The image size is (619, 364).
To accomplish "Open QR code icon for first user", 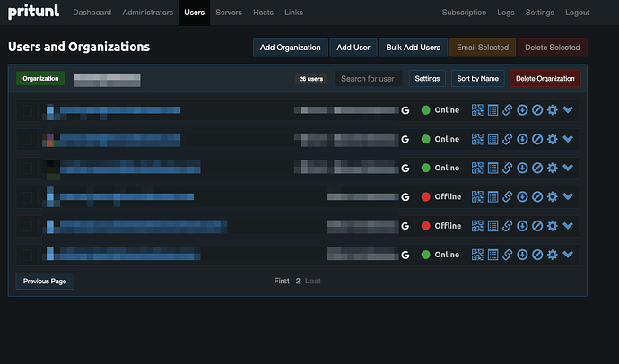I will [477, 110].
